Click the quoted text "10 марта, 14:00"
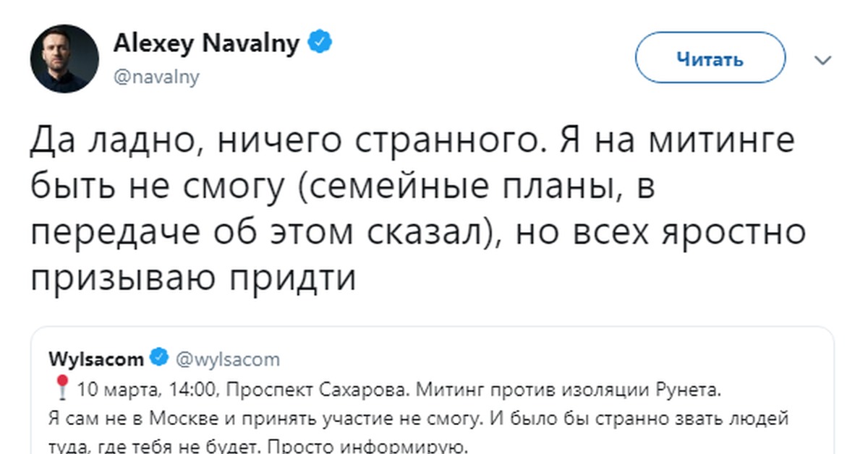 tap(146, 391)
